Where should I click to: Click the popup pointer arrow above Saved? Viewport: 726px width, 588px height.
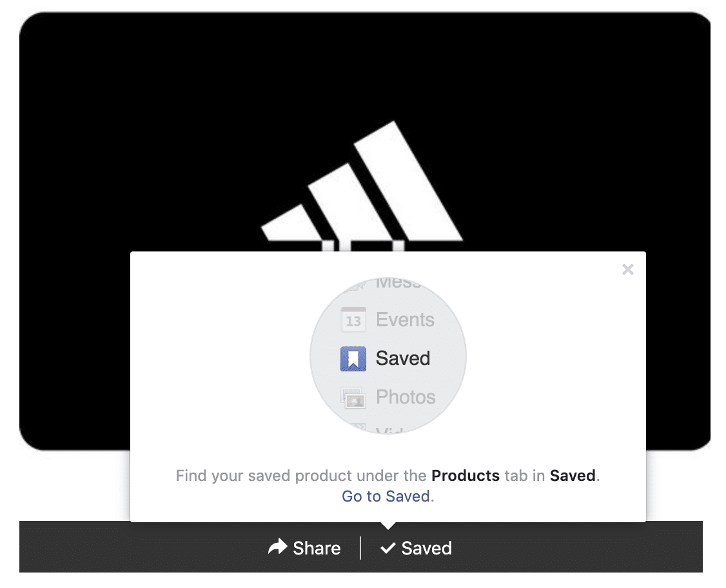pyautogui.click(x=388, y=525)
